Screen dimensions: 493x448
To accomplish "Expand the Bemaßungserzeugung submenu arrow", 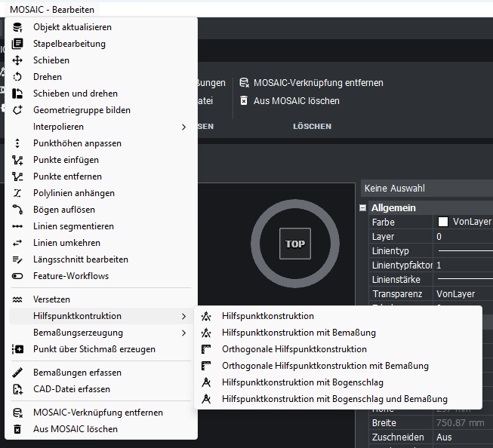I will 183,333.
